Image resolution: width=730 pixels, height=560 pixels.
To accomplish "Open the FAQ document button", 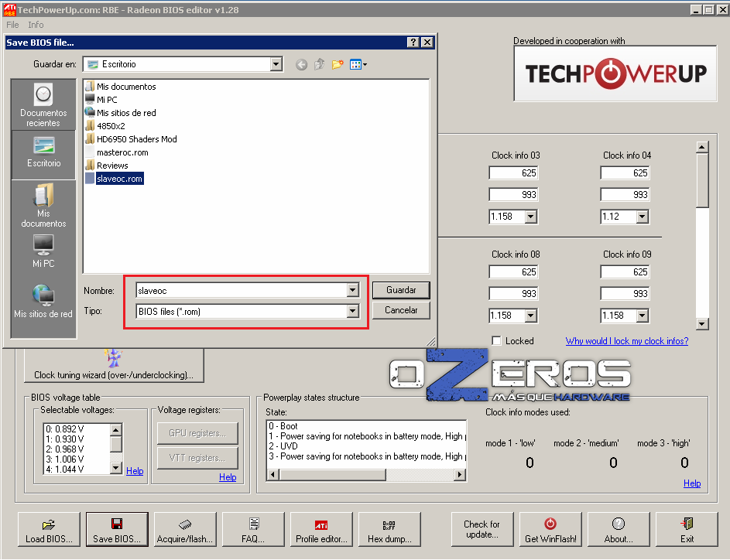I will 253,530.
